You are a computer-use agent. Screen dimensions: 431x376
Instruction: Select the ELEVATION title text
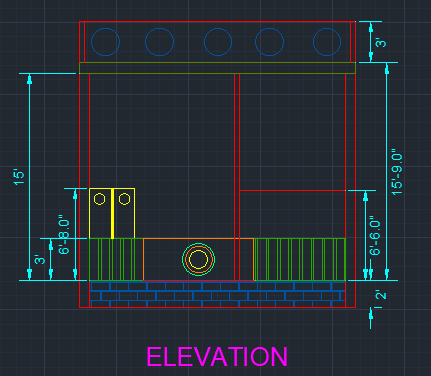(x=217, y=357)
